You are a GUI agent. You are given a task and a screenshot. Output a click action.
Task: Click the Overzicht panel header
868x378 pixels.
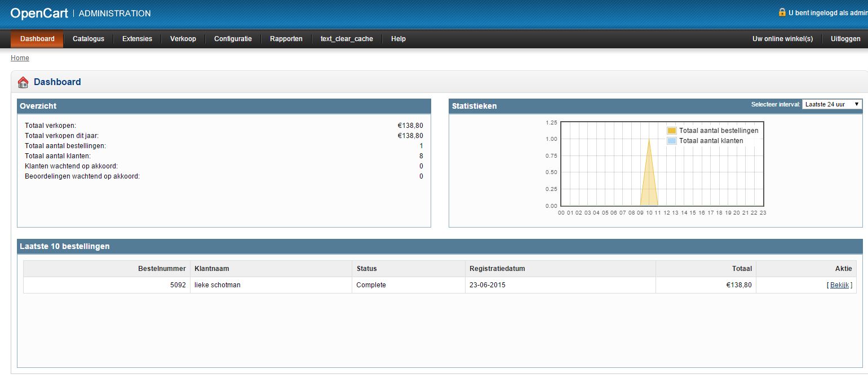point(224,106)
